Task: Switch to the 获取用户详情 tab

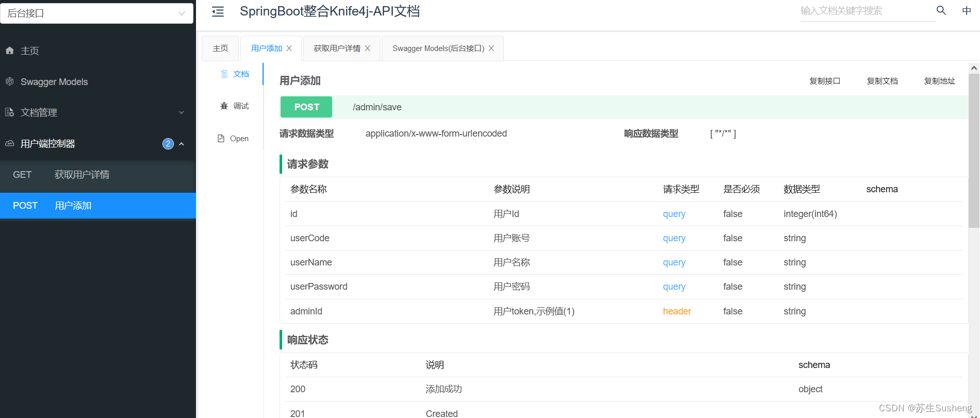Action: click(x=337, y=48)
